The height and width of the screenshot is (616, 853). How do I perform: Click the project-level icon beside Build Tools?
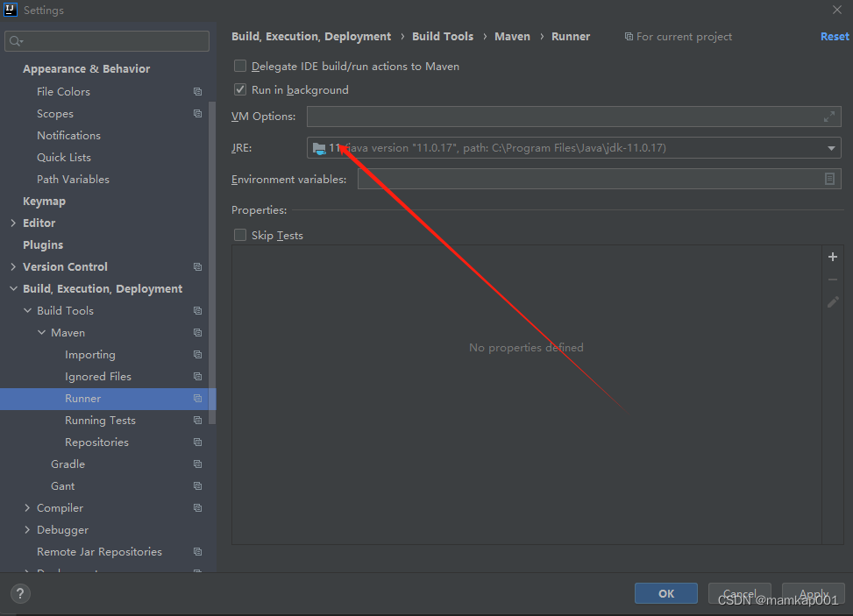[x=197, y=311]
